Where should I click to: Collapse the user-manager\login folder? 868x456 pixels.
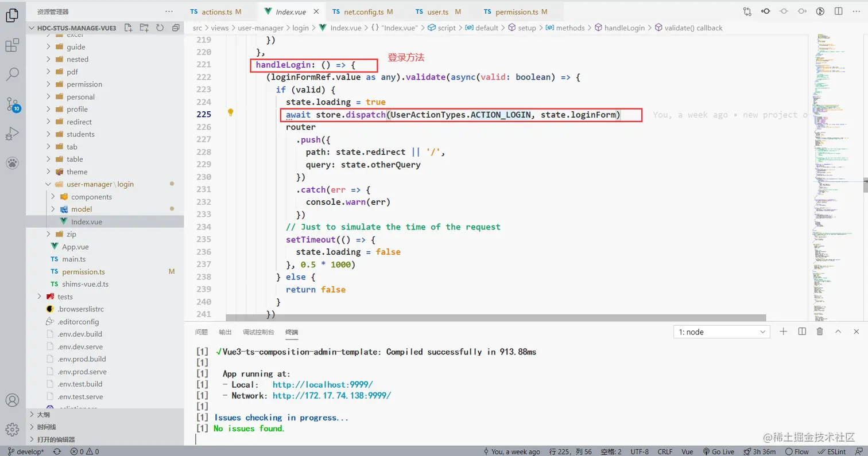(x=100, y=184)
